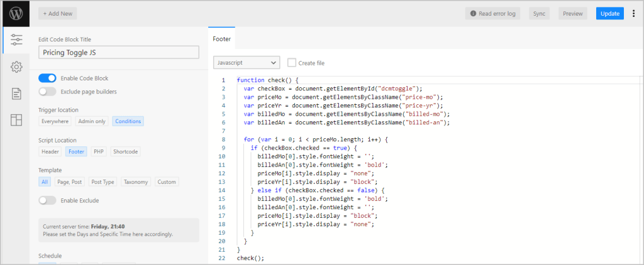The height and width of the screenshot is (265, 644).
Task: Open the Javascript language dropdown
Action: click(247, 63)
